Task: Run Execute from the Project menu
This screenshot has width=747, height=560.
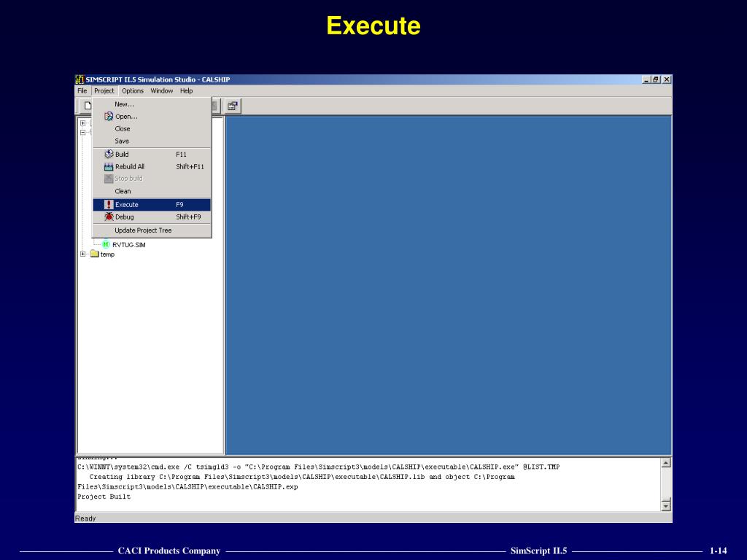Action: [x=152, y=205]
